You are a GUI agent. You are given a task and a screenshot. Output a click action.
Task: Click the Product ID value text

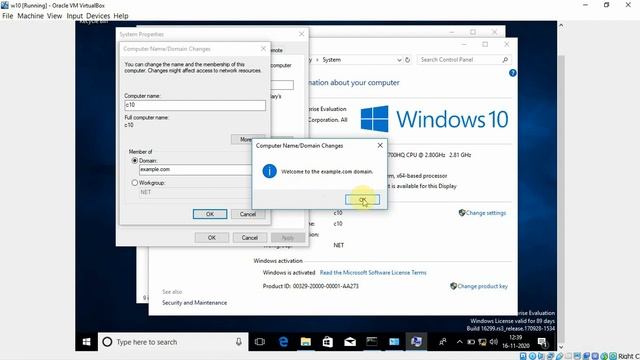click(326, 286)
